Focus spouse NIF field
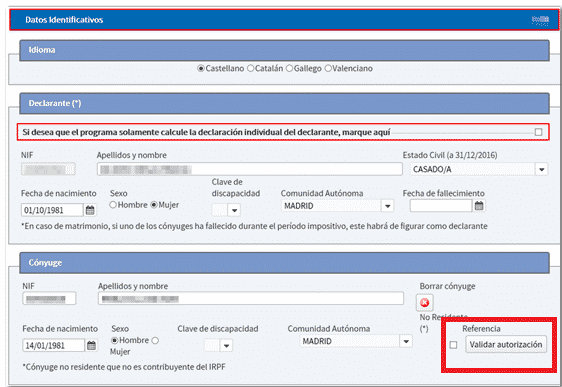 (49, 298)
